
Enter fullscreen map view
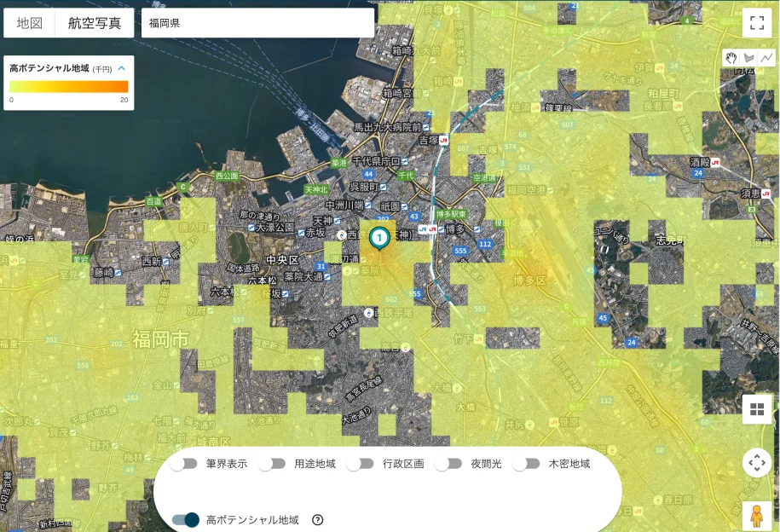[756, 23]
